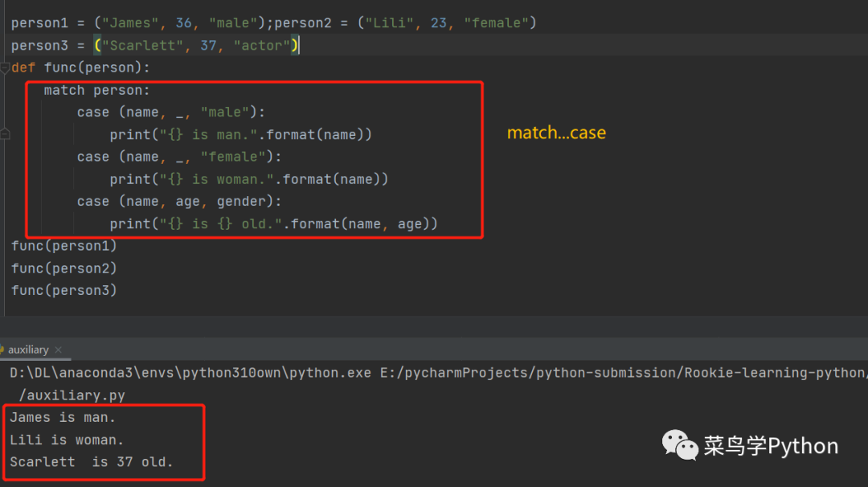The width and height of the screenshot is (868, 487).
Task: Open the /auxiliary.py path in console output
Action: point(72,395)
